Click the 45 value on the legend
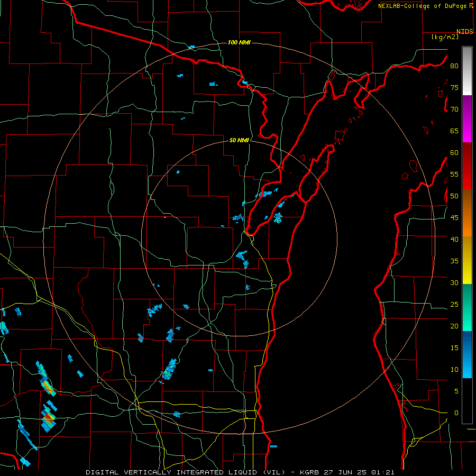476x476 pixels. [x=454, y=218]
